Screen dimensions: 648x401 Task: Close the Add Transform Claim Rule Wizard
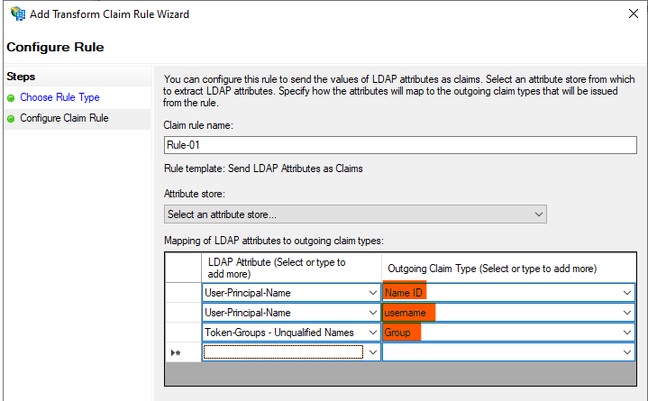coord(632,14)
